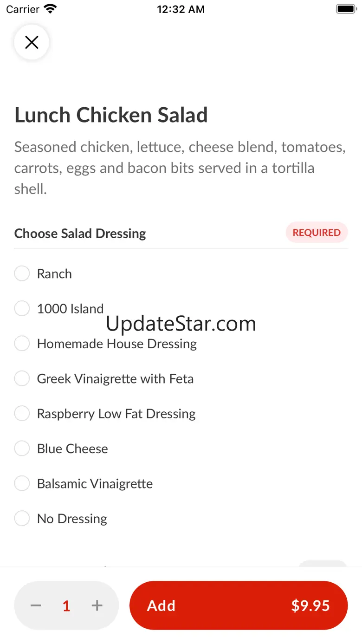Pick Homemade House Dressing

(x=22, y=344)
